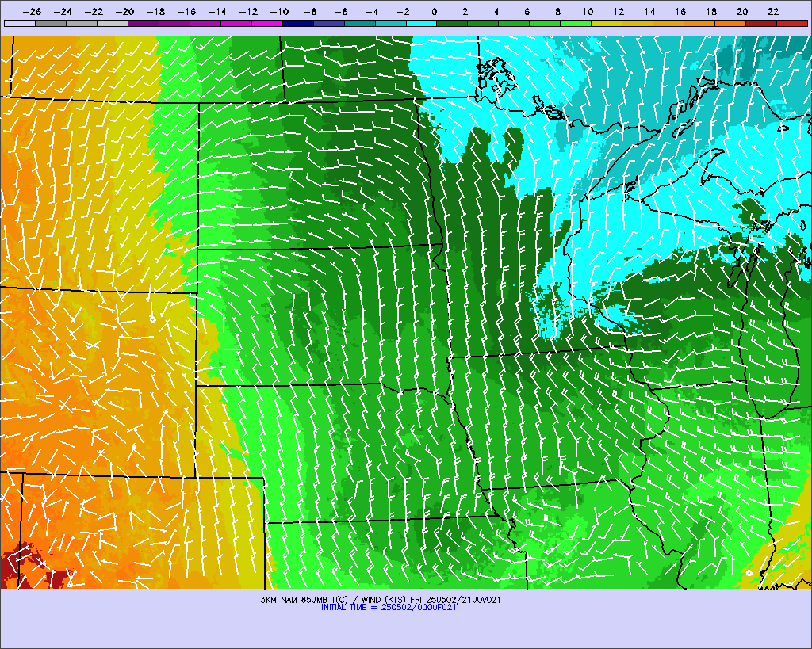This screenshot has height=649, width=812.
Task: Select the legend label reading 16
Action: point(680,12)
